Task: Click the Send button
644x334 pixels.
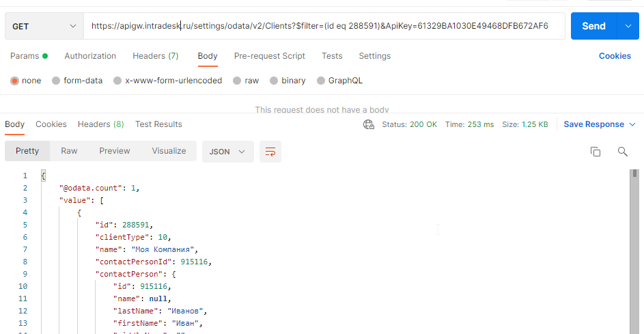Action: click(593, 26)
